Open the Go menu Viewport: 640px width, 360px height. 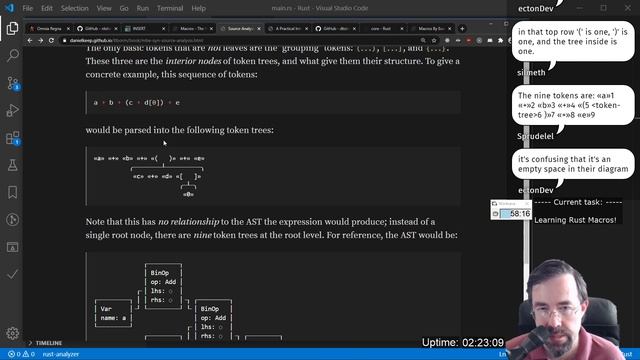tap(124, 8)
